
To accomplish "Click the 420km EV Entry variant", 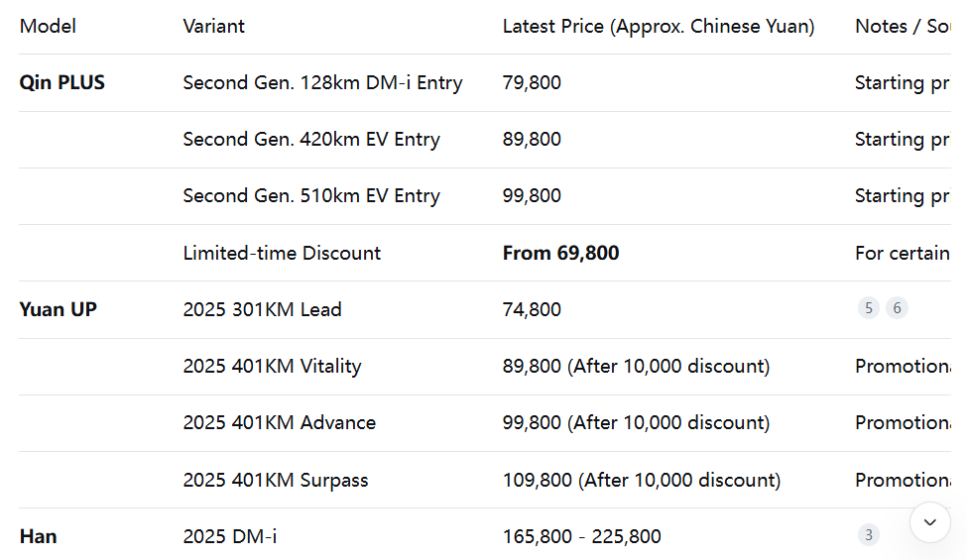I will click(311, 139).
